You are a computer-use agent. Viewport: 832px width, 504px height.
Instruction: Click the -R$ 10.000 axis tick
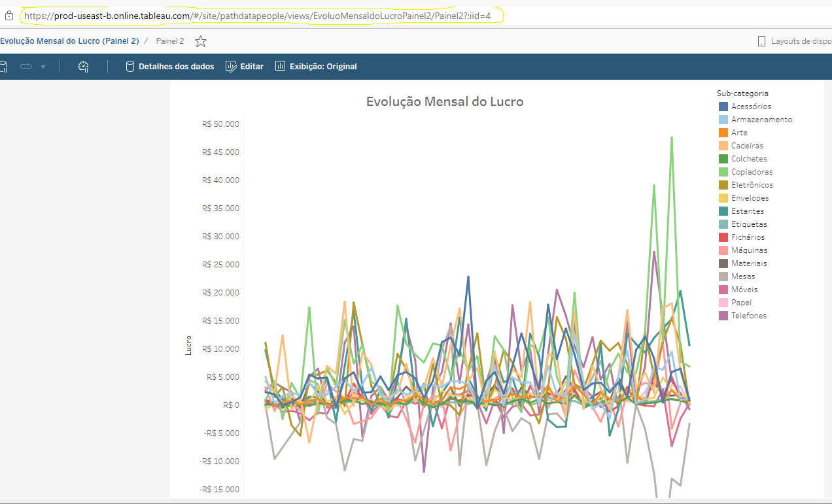(220, 461)
